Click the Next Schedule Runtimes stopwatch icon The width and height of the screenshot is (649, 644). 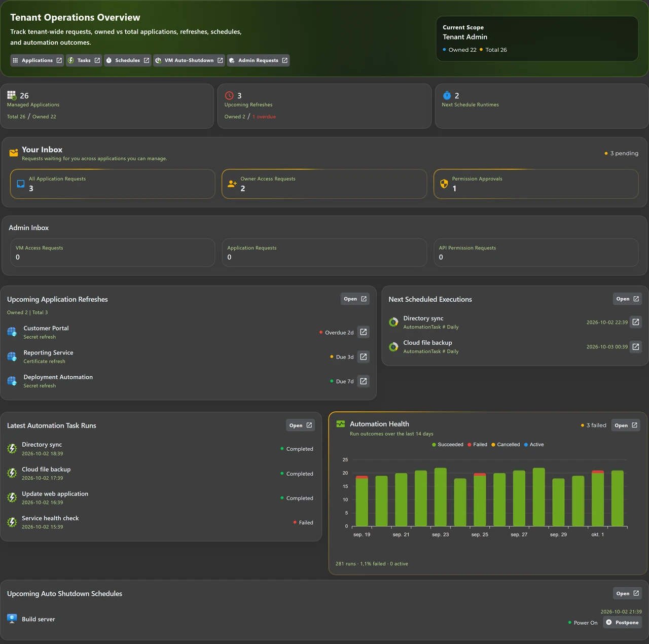pos(447,95)
